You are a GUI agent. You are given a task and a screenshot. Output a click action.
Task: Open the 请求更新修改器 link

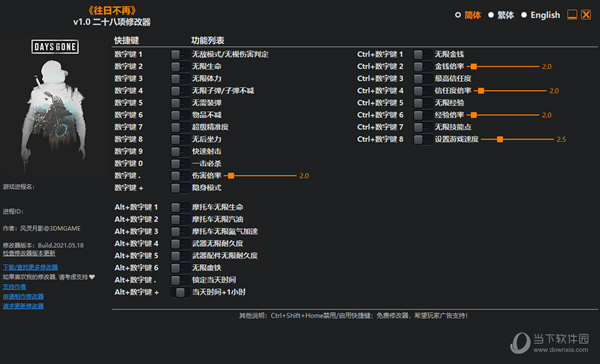[23, 306]
